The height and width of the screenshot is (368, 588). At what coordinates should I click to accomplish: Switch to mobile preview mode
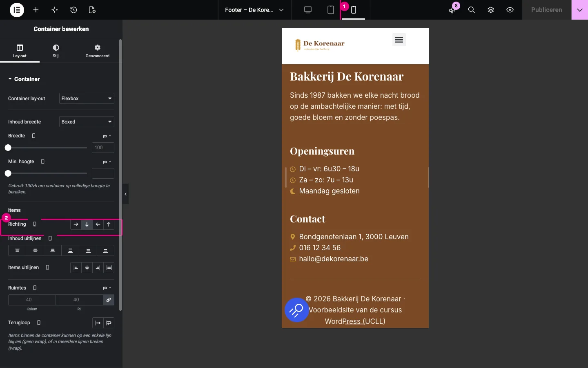pos(354,10)
